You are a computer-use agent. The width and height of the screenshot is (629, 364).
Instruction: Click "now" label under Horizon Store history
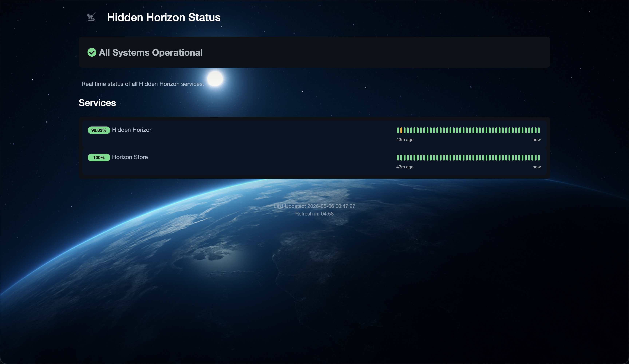tap(536, 167)
